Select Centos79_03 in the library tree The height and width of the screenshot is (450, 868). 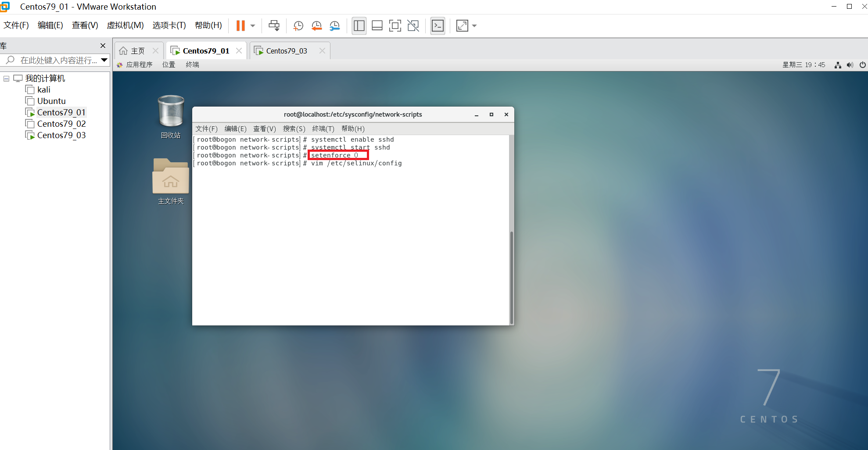point(61,136)
